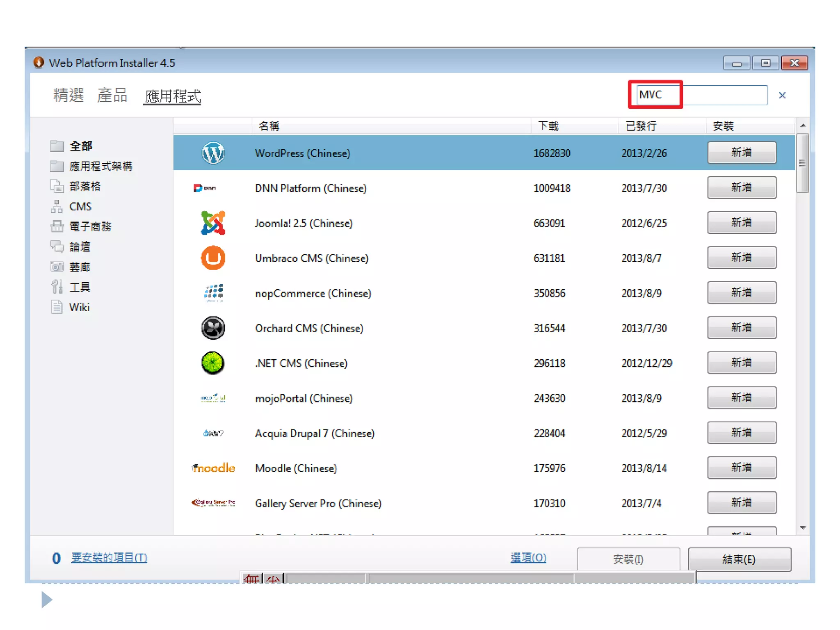This screenshot has width=840, height=630.
Task: Click the .NET CMS green lime icon
Action: click(213, 363)
